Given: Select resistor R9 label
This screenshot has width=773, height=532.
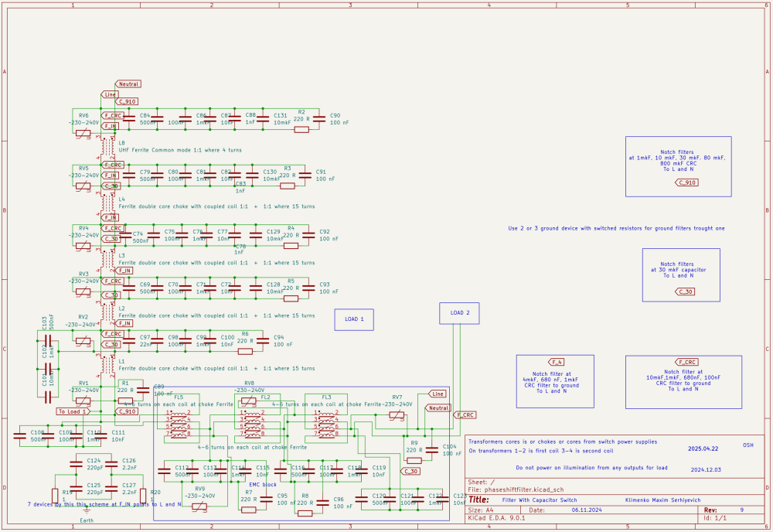Looking at the screenshot, I should (x=414, y=443).
